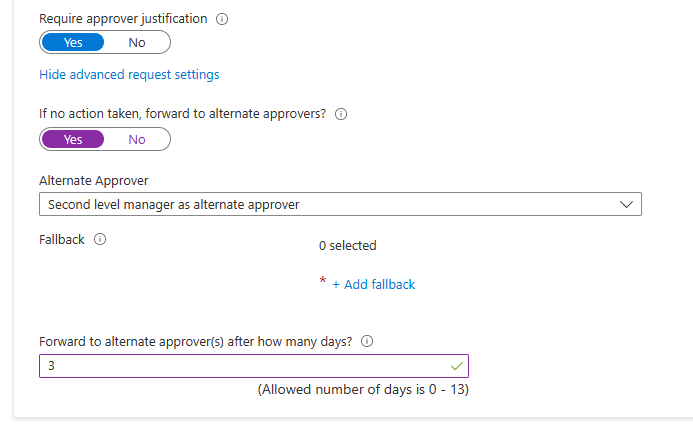Click the Fallback info icon
This screenshot has height=447, width=693.
click(x=100, y=240)
